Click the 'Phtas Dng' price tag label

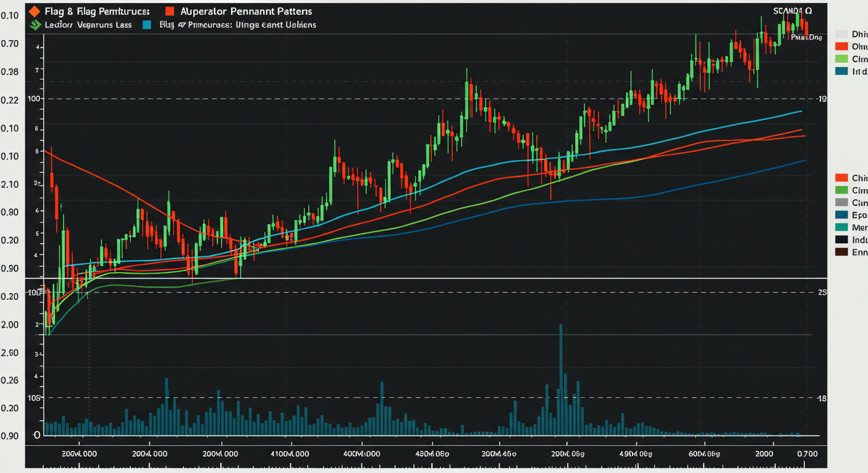[806, 38]
